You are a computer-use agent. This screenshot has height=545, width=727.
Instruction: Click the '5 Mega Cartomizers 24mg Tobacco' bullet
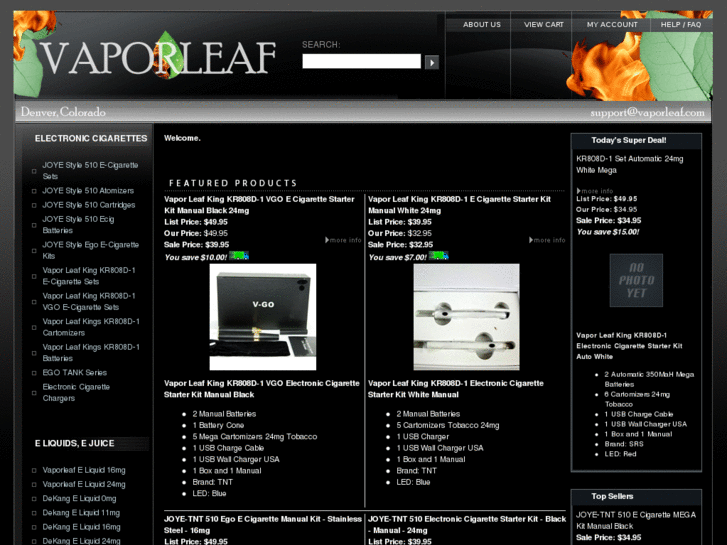tap(255, 436)
